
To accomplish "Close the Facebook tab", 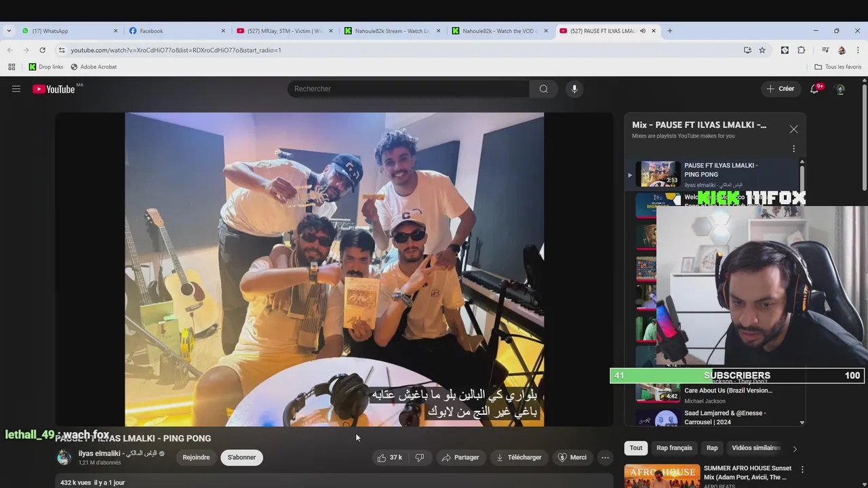I will [x=223, y=30].
